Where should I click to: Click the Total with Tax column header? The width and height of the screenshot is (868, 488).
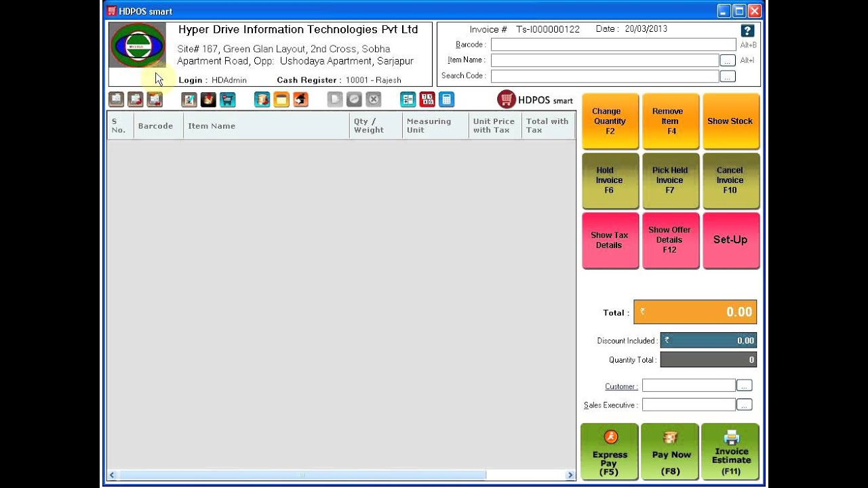pyautogui.click(x=549, y=125)
